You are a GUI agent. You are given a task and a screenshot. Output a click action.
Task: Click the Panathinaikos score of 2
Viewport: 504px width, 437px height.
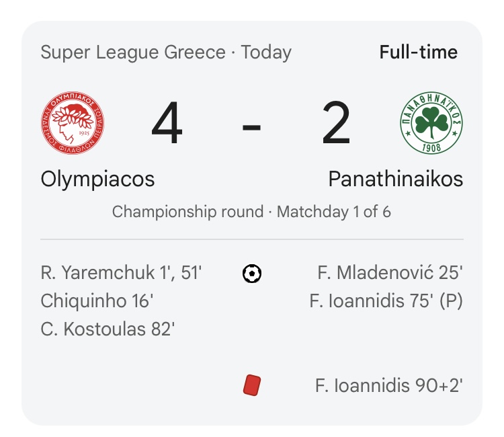coord(336,122)
